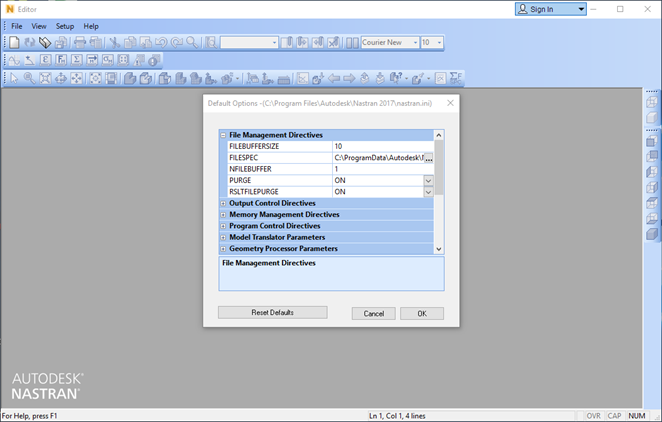Click the warning triangle icon
This screenshot has height=422, width=662.
(138, 60)
